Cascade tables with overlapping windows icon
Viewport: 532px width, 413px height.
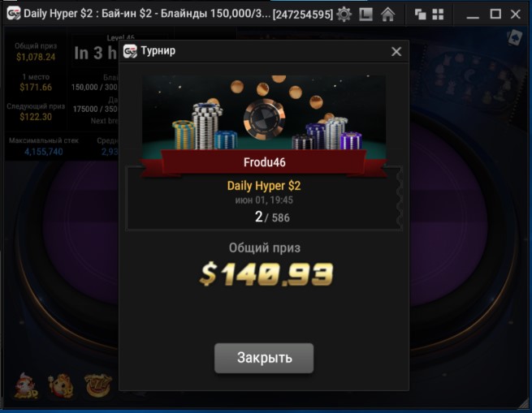(421, 15)
